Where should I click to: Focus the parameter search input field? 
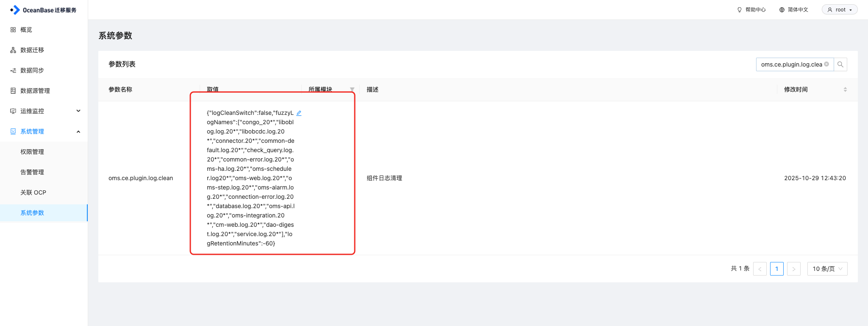click(x=790, y=64)
